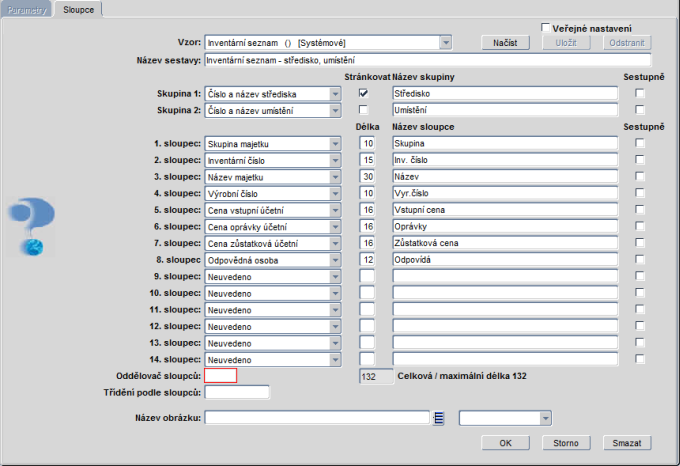This screenshot has height=466, width=680.
Task: Click the Délka field of 1. sloupec
Action: 367,143
